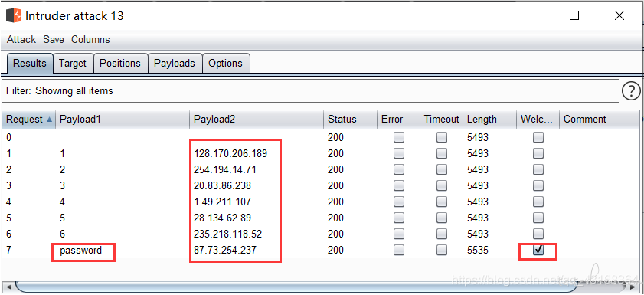This screenshot has height=295, width=644.
Task: Click the Burp Suite icon in title bar
Action: [x=14, y=16]
